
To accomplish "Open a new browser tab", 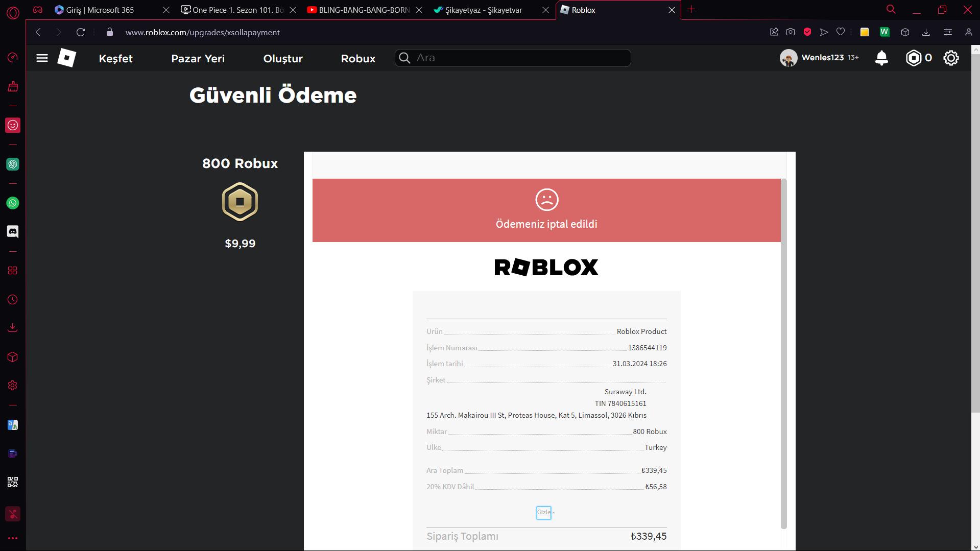I will click(x=691, y=10).
